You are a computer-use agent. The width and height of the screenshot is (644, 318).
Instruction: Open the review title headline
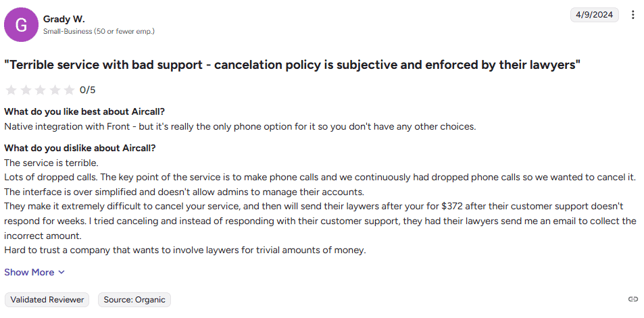[x=292, y=65]
